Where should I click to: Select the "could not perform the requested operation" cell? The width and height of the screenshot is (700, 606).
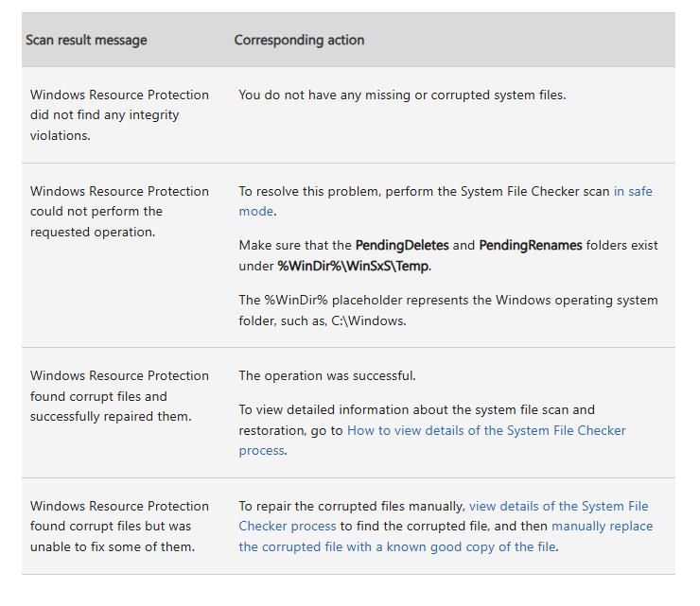(119, 211)
